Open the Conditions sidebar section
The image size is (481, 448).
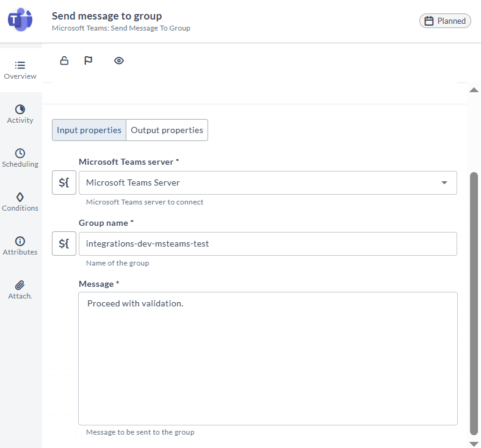pyautogui.click(x=20, y=202)
